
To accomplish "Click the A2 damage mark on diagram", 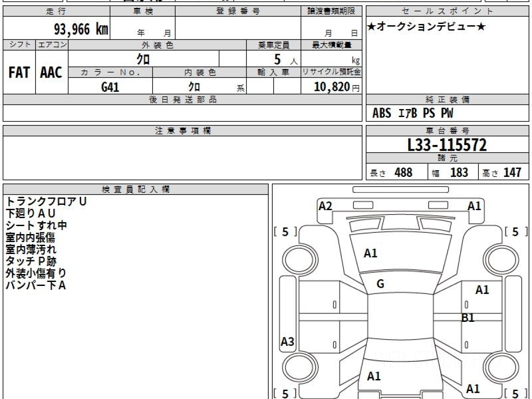I will tap(325, 206).
